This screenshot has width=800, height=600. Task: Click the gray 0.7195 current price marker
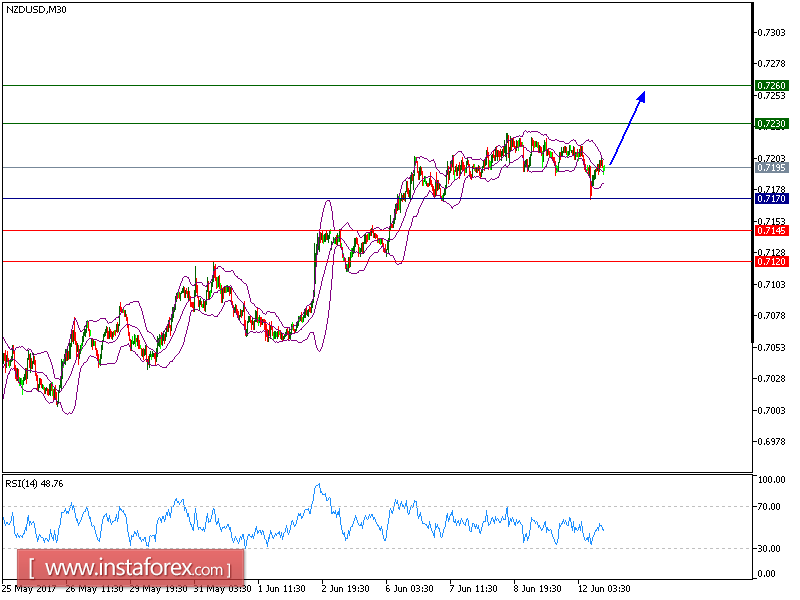pyautogui.click(x=770, y=169)
